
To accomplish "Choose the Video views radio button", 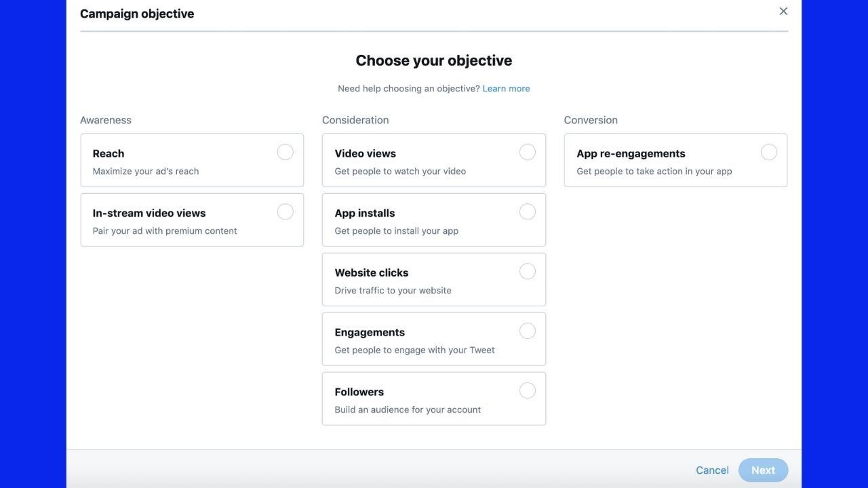I will click(x=528, y=152).
